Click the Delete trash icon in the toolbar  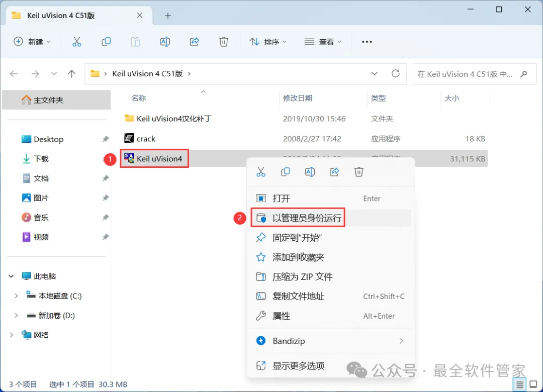[x=224, y=42]
